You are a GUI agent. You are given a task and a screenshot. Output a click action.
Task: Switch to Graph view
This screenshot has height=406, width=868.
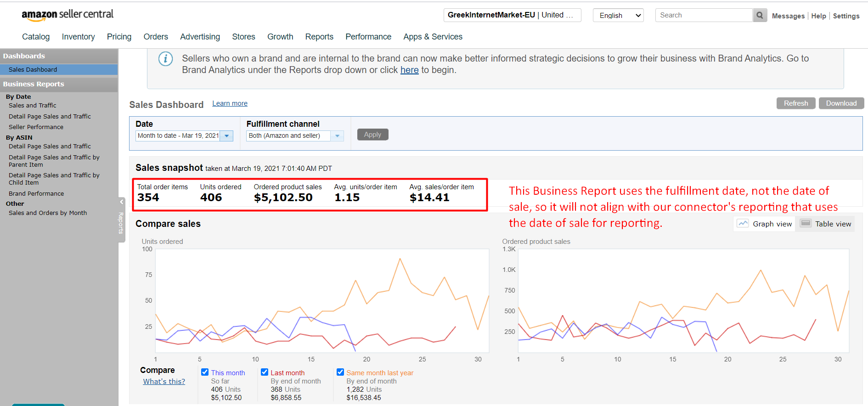tap(764, 224)
